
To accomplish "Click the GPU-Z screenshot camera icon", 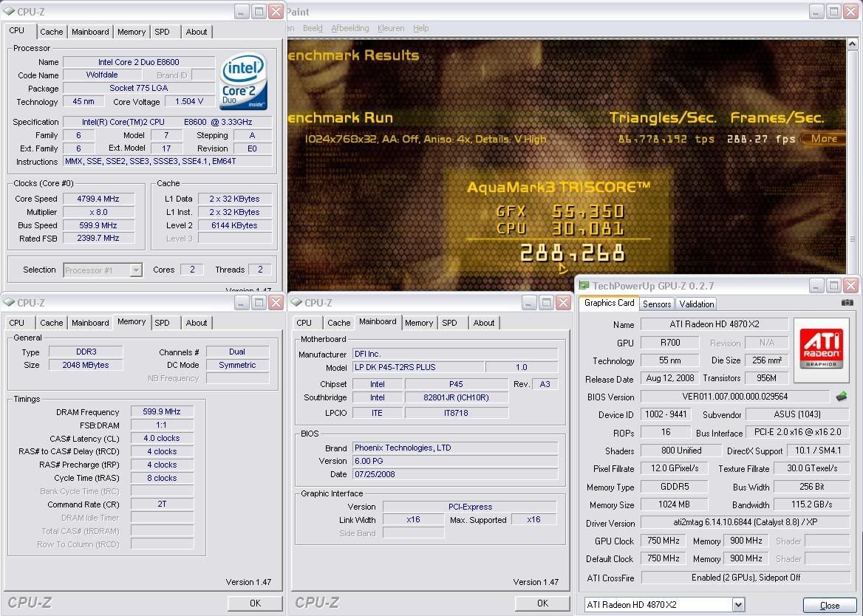I will [847, 303].
